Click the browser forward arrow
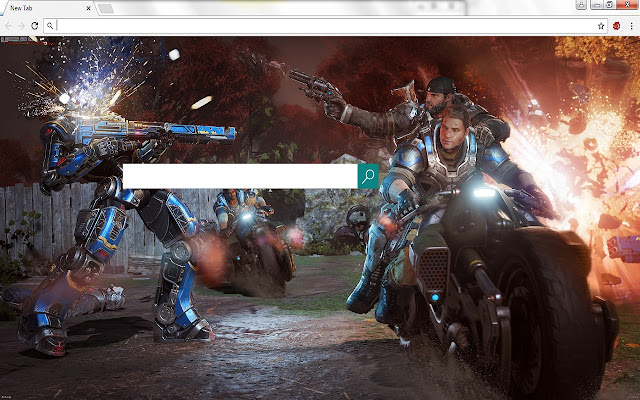The image size is (640, 400). (21, 26)
